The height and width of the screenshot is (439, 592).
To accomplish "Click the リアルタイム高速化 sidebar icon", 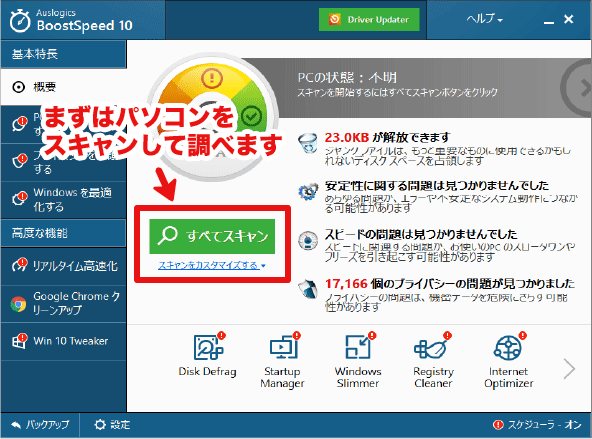I will (19, 265).
